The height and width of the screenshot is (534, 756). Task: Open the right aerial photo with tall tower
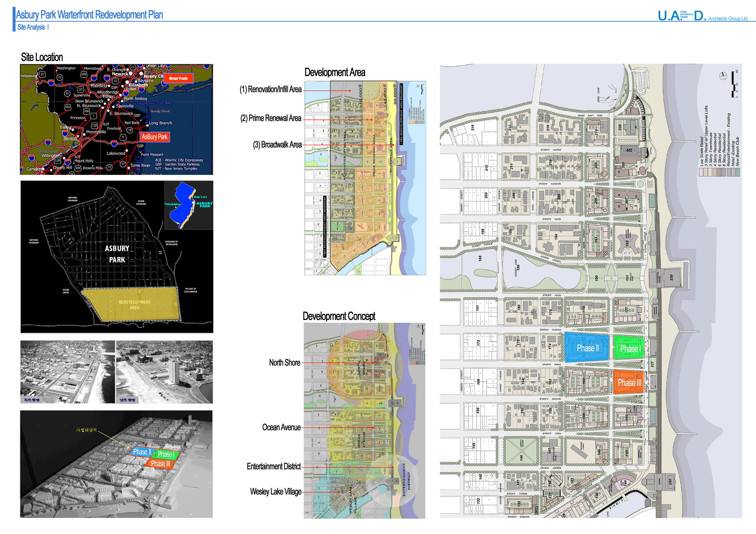point(164,372)
